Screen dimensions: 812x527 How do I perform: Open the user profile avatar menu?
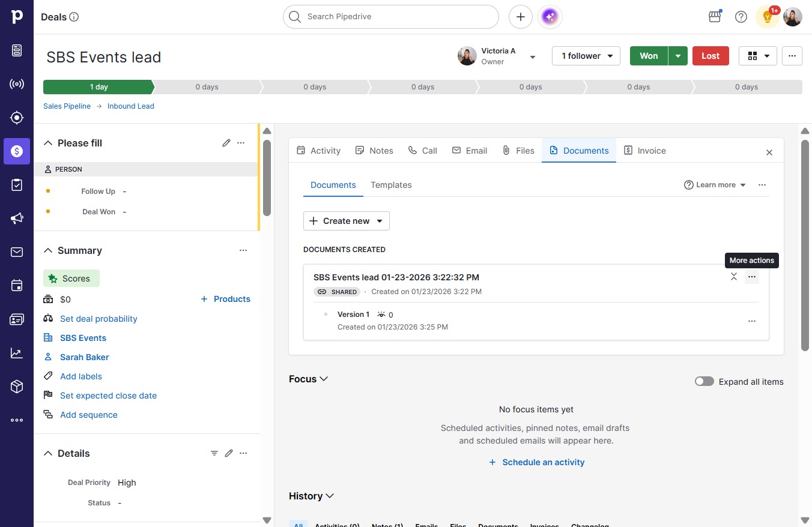(793, 17)
